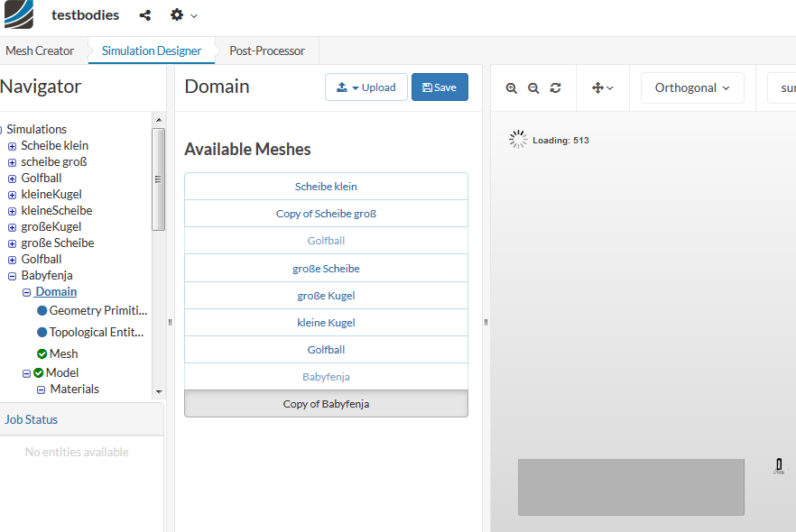The height and width of the screenshot is (532, 796).
Task: Click the zoom in magnifier icon
Action: coord(512,88)
